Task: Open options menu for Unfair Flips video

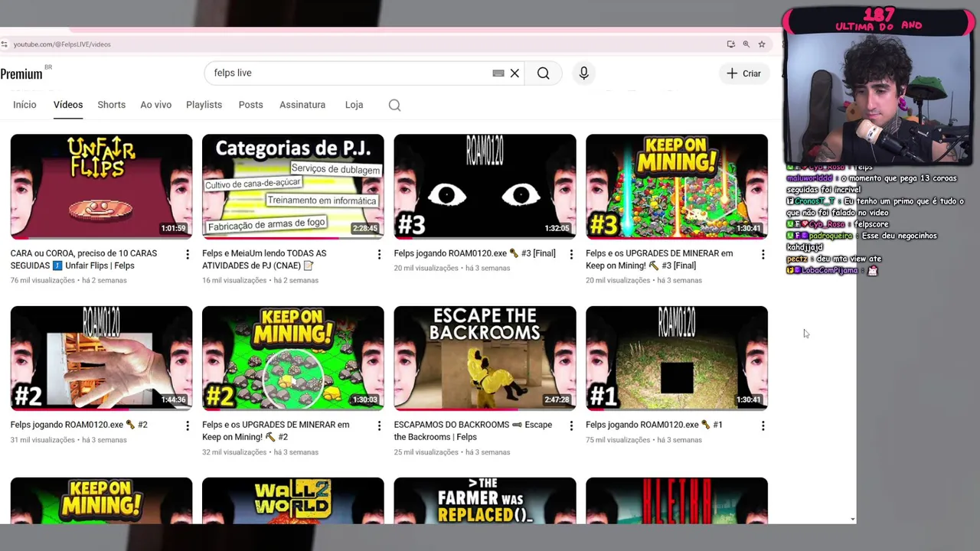Action: (x=187, y=254)
